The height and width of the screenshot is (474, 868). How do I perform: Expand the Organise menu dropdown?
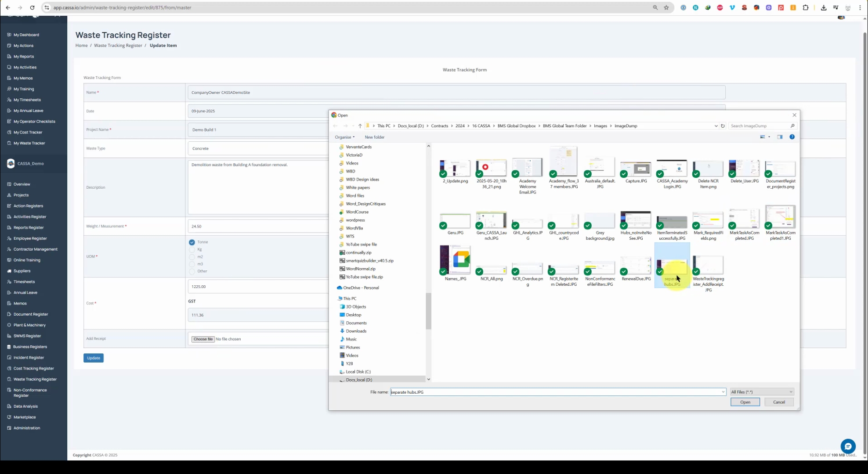point(344,137)
